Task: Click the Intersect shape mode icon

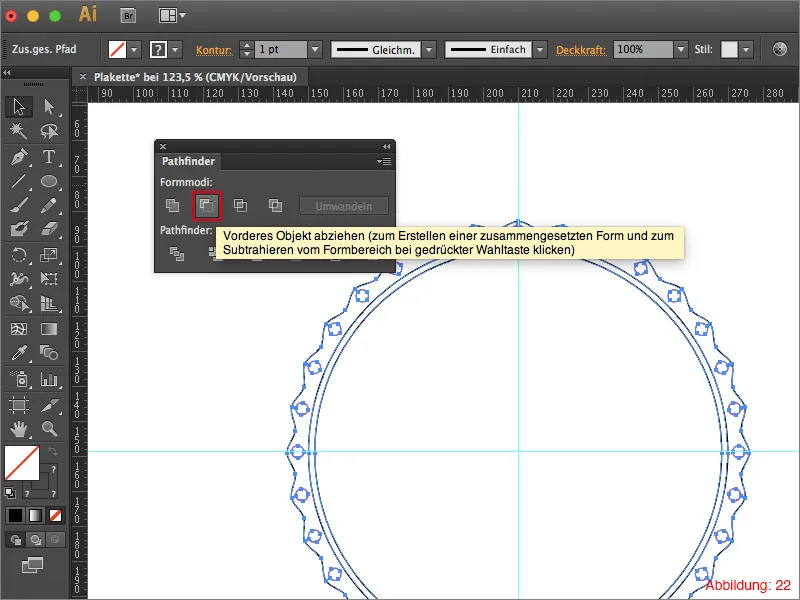Action: 240,206
